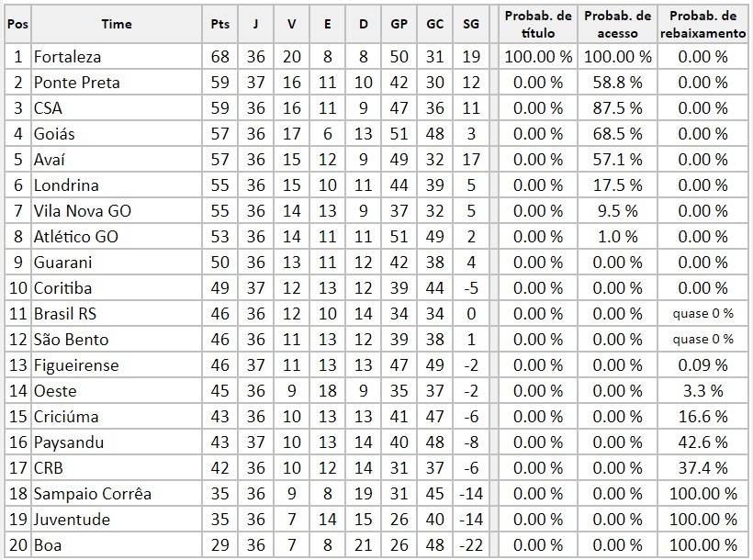Click the Vila Nova GO team name
753x560 pixels.
point(82,211)
